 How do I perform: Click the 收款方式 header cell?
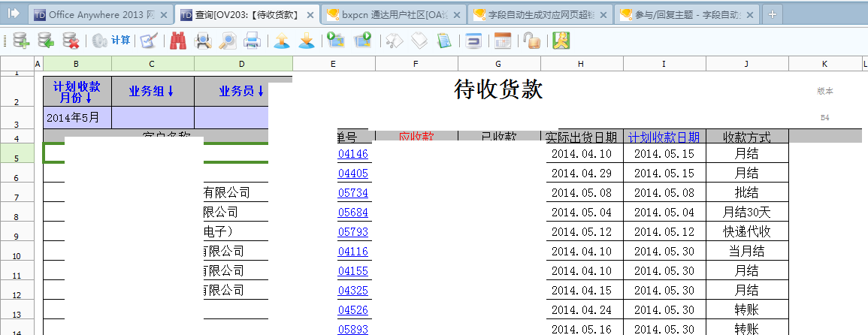(x=747, y=137)
